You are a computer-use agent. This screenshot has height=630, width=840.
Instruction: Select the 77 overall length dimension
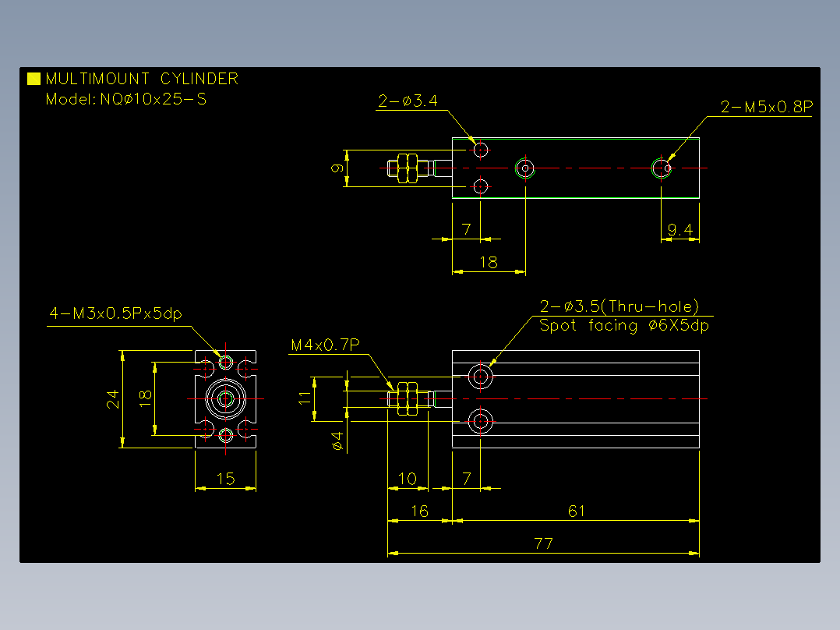pos(543,543)
